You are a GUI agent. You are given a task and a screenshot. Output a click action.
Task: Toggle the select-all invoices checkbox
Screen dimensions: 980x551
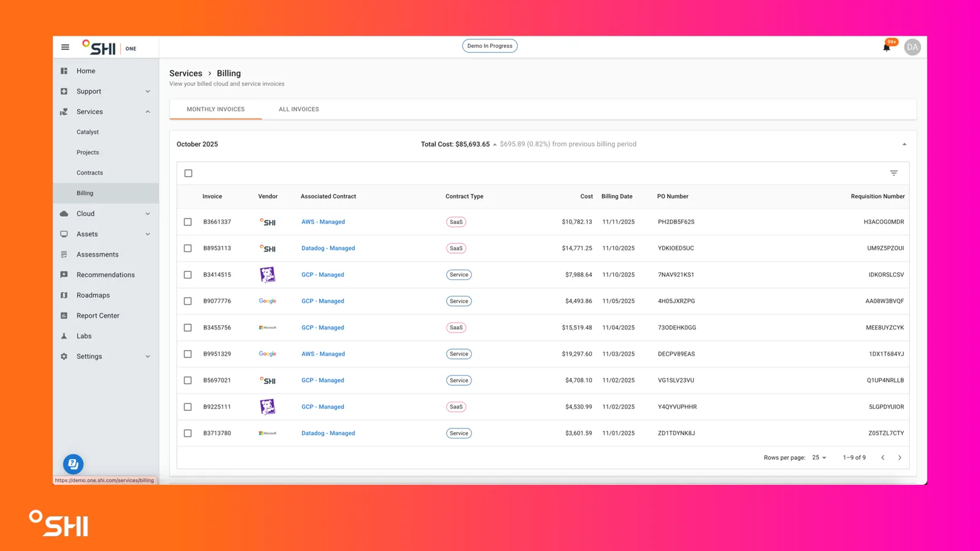(x=188, y=173)
